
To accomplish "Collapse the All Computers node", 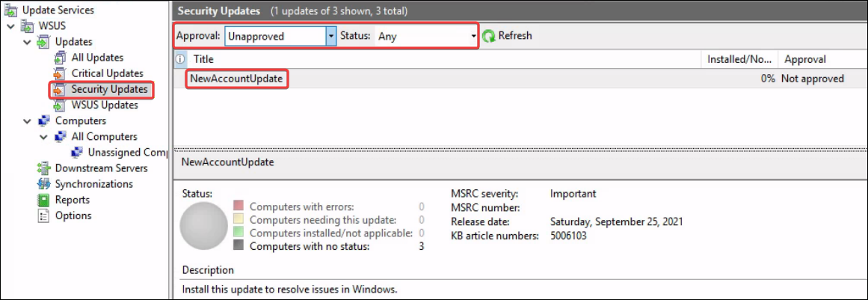I will pyautogui.click(x=44, y=137).
